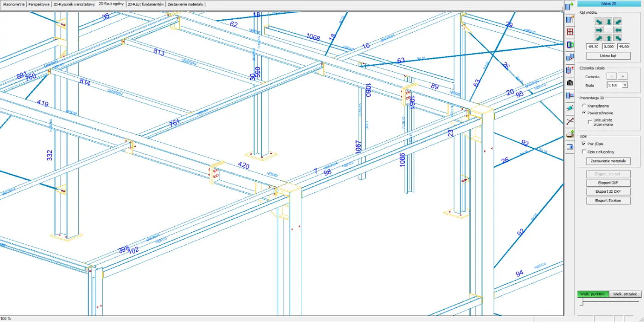
Task: Click the topmost toolbar icon with green dot
Action: point(570,6)
